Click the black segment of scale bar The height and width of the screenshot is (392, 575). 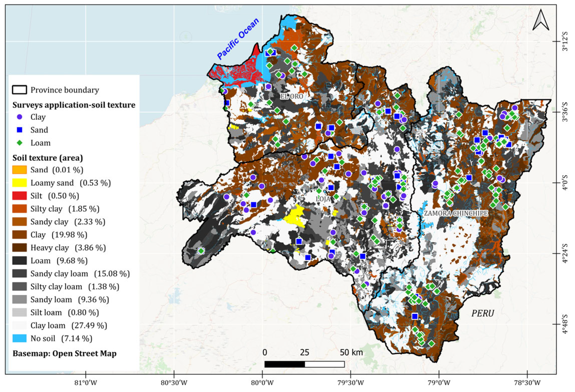click(x=285, y=364)
